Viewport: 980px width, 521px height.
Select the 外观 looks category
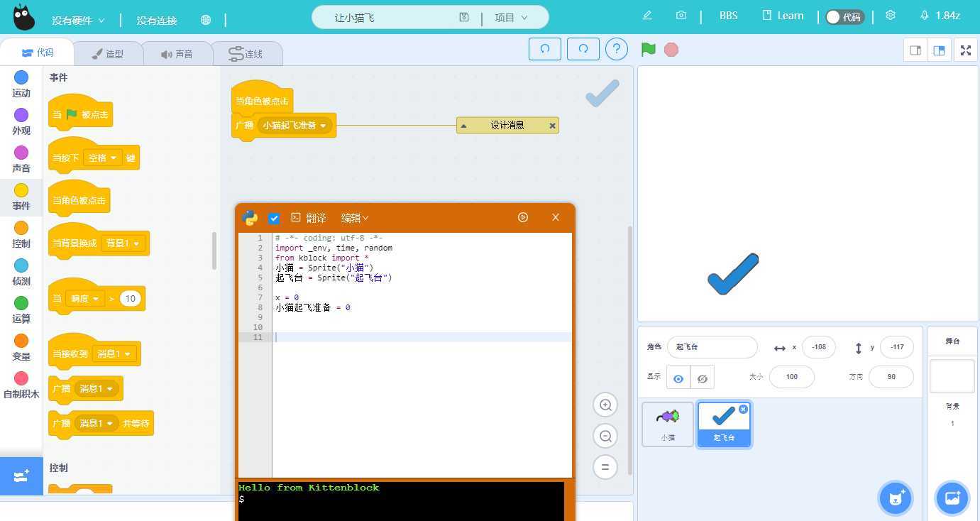(21, 121)
